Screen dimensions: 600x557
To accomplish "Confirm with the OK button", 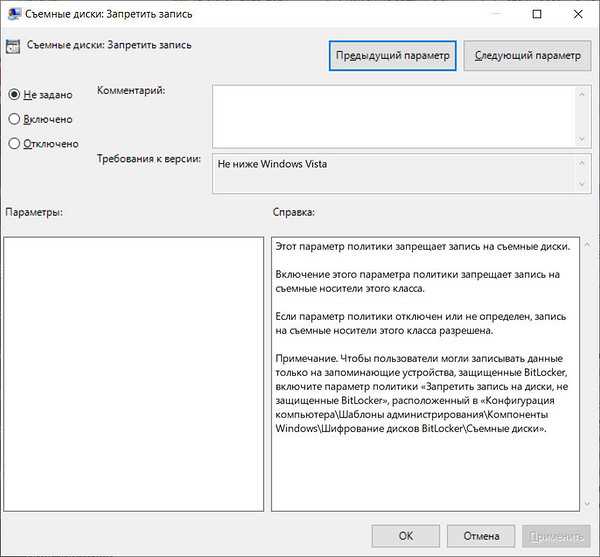I will pos(406,536).
